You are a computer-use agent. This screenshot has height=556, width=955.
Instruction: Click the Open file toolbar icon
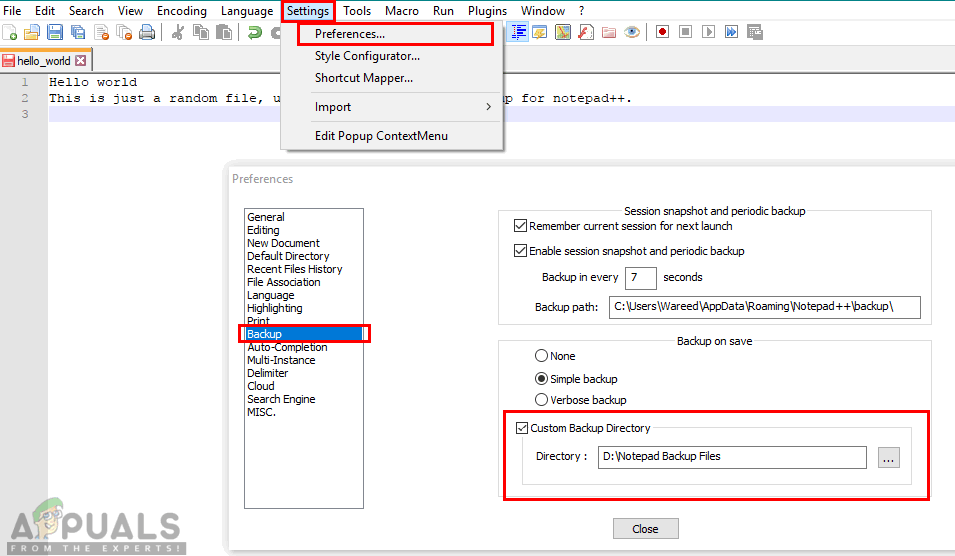pyautogui.click(x=32, y=32)
